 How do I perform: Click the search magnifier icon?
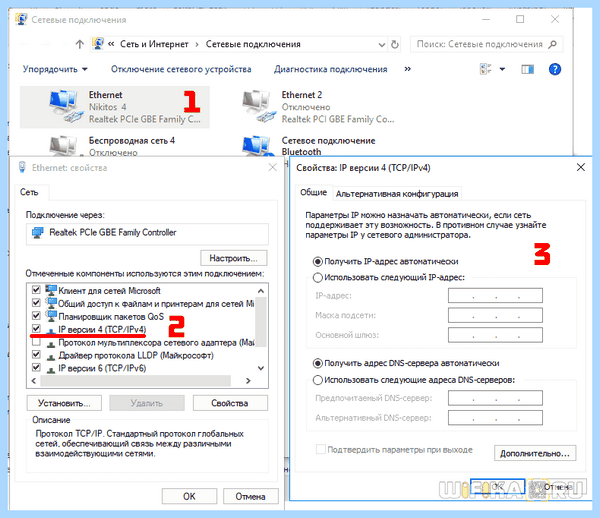click(552, 44)
